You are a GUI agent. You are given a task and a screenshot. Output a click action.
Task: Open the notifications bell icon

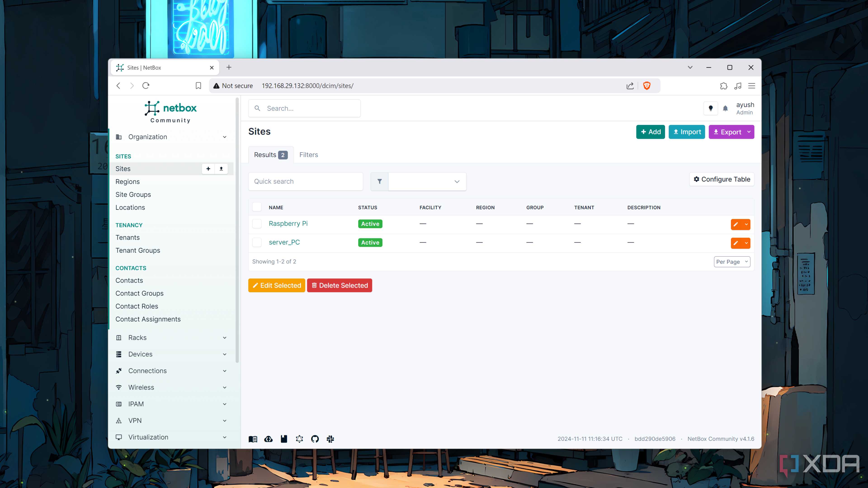point(725,108)
